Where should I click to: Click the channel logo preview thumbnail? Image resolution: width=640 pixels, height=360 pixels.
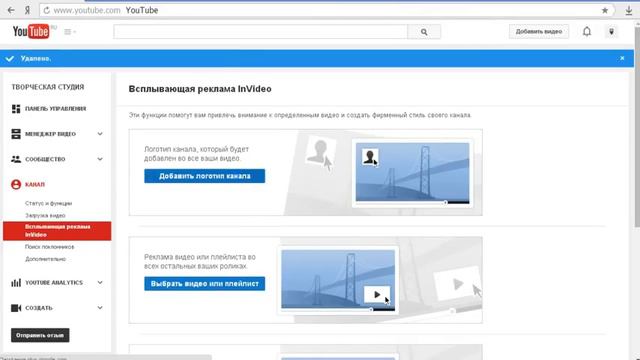413,173
